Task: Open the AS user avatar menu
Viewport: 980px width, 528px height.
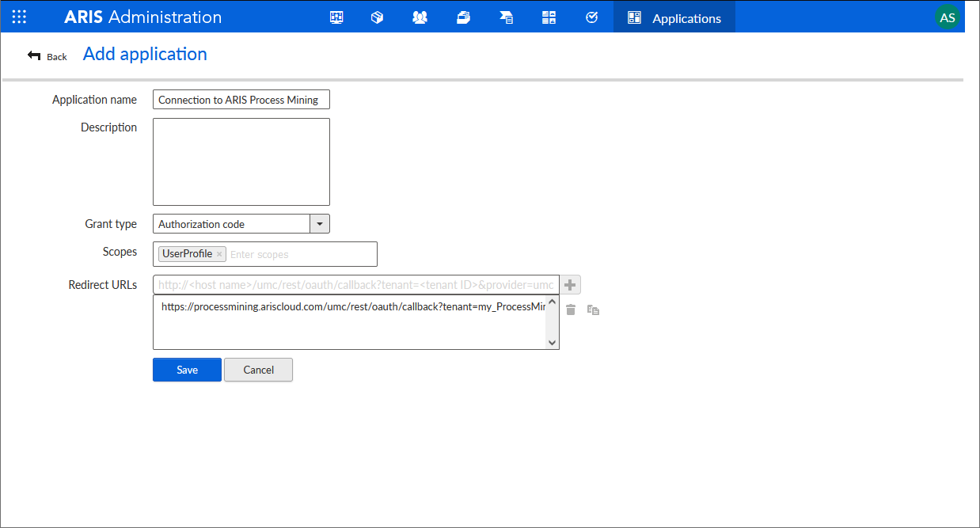Action: (x=948, y=17)
